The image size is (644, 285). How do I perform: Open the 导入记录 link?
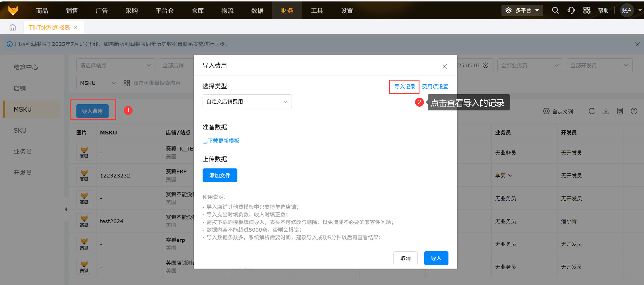tap(405, 87)
